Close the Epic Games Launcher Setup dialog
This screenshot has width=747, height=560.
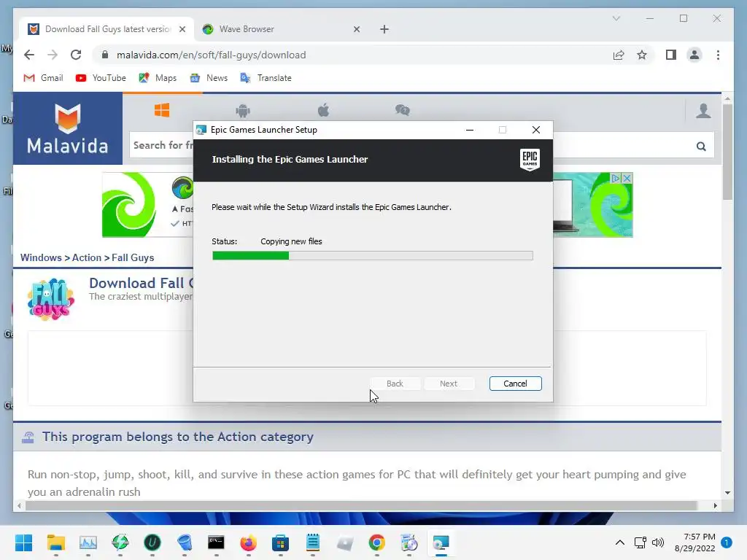coord(536,130)
